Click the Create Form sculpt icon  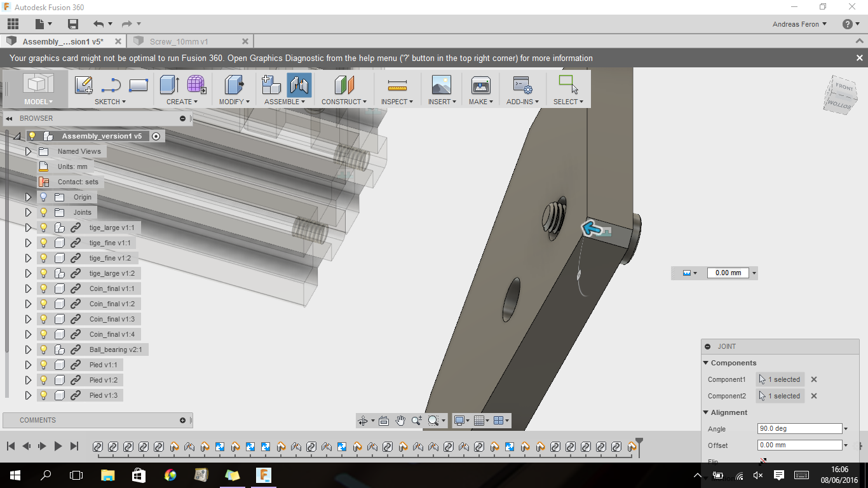[x=196, y=85]
